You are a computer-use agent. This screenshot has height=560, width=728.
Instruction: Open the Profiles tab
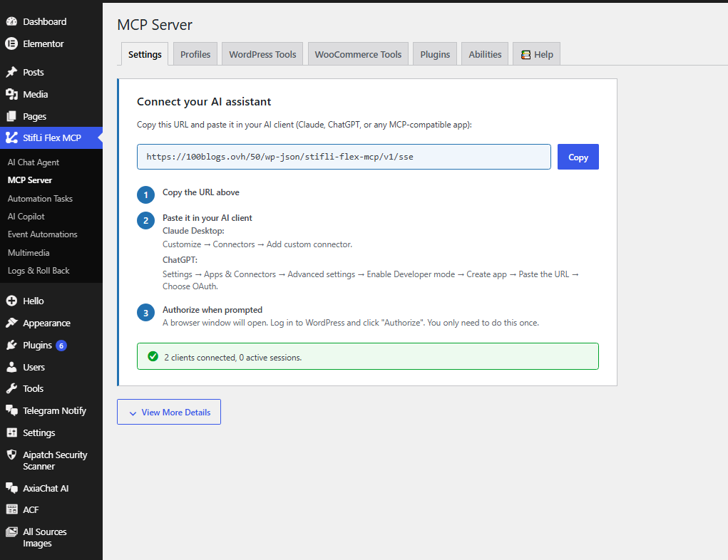point(195,54)
